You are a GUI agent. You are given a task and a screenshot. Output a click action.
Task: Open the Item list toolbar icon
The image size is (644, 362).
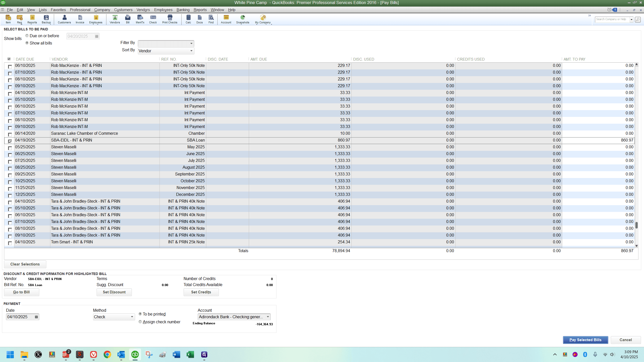(x=8, y=19)
